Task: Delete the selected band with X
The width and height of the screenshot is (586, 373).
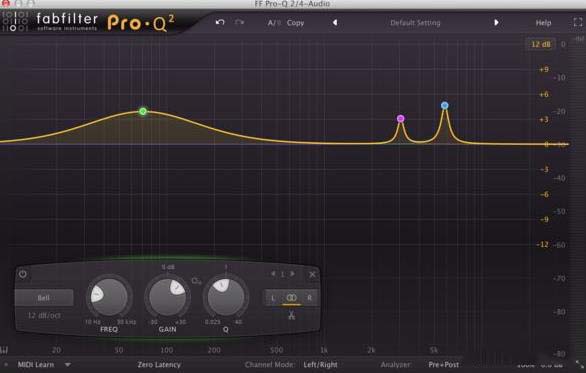Action: (x=312, y=275)
